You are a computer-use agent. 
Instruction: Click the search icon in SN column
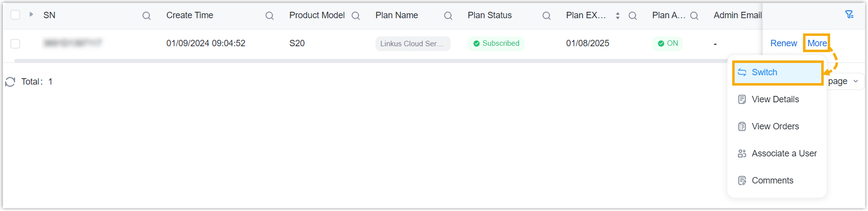coord(147,16)
